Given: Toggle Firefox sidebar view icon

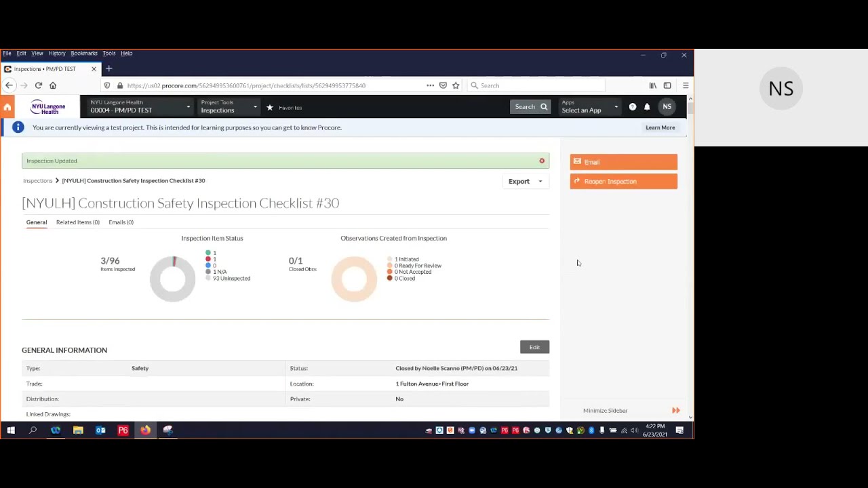Looking at the screenshot, I should pos(667,85).
